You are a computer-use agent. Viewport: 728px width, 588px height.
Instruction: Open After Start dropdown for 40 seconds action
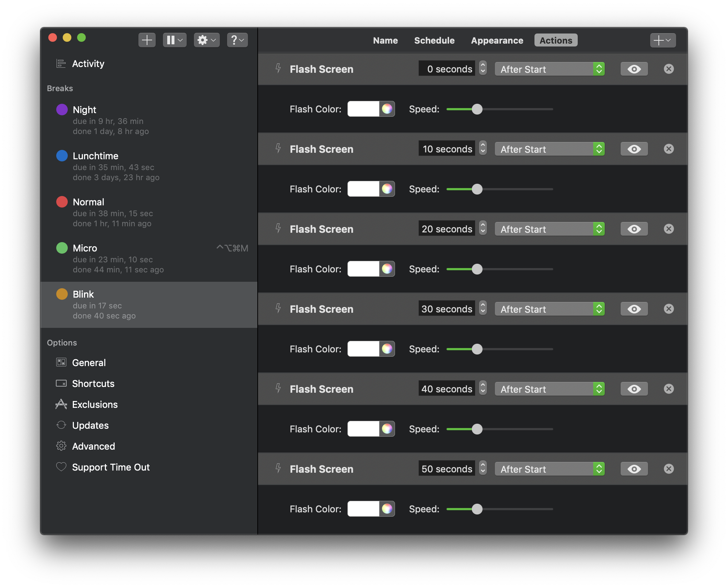550,389
